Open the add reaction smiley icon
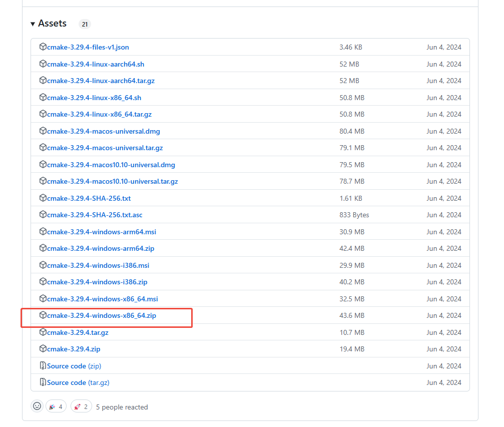This screenshot has width=504, height=427. pyautogui.click(x=37, y=406)
